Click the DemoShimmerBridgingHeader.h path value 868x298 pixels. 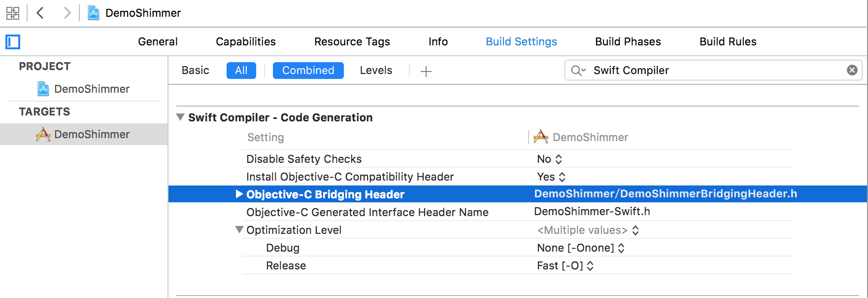click(666, 193)
